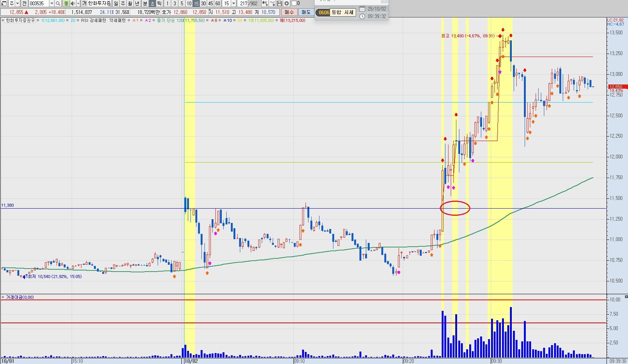Select the 분 minute period tab

coord(145,3)
